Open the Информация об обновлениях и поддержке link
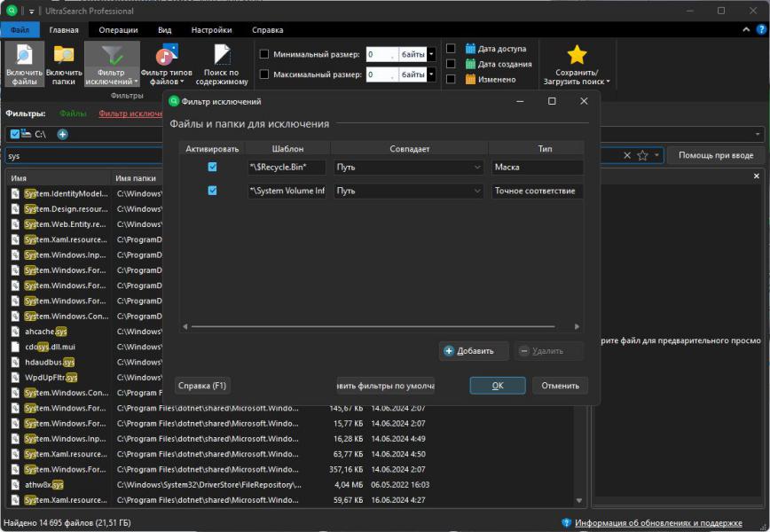 click(658, 522)
